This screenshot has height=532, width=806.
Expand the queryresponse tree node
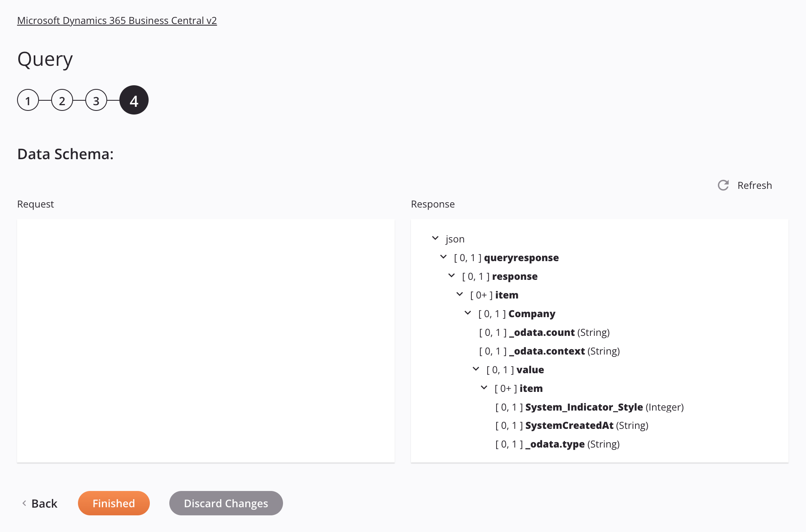(x=444, y=257)
